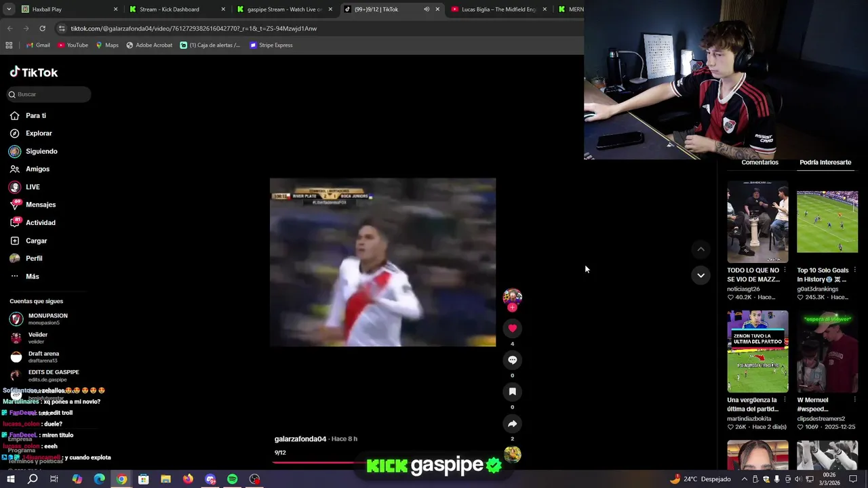Like the video with heart icon
This screenshot has height=488, width=868.
coord(512,328)
